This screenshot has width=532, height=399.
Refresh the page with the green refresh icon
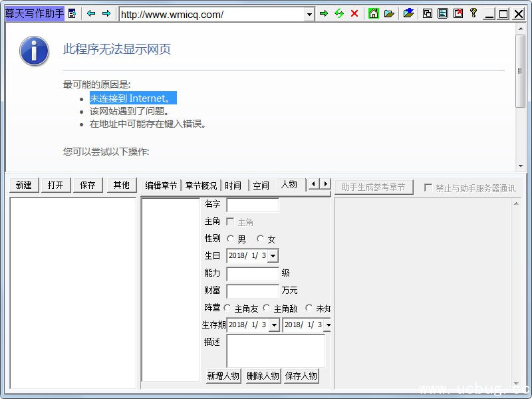tap(339, 13)
